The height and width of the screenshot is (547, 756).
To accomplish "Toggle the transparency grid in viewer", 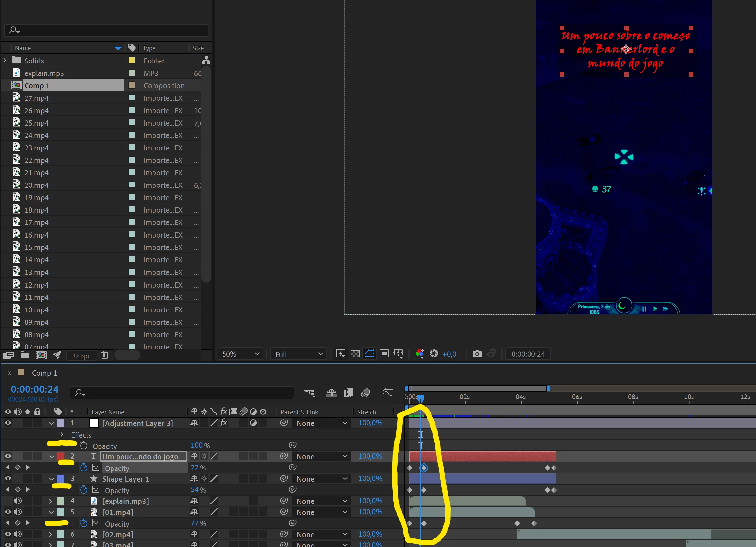I will point(355,354).
